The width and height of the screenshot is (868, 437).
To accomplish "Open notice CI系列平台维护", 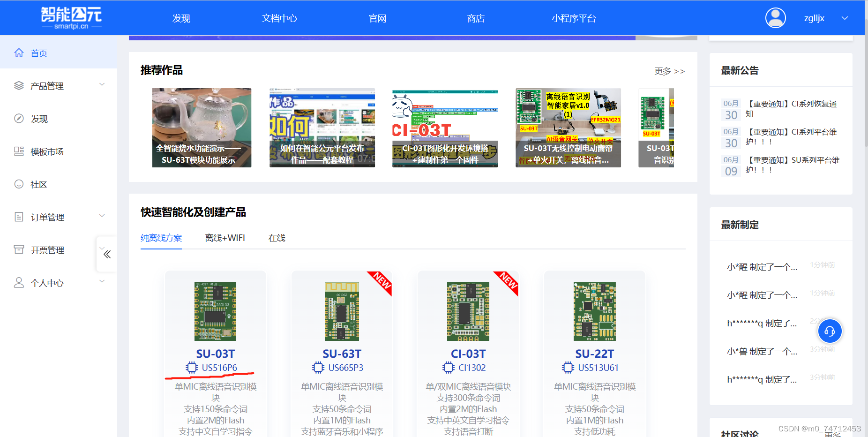I will (791, 137).
